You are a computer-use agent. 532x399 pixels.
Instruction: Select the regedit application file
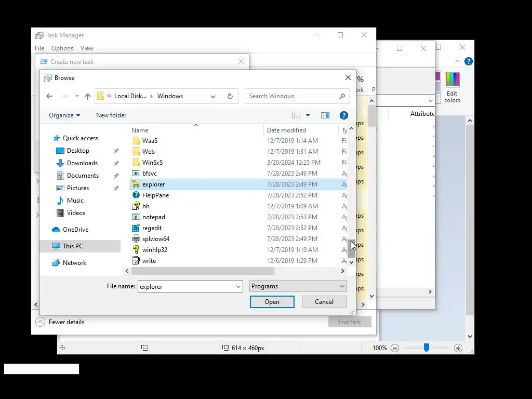click(x=238, y=228)
